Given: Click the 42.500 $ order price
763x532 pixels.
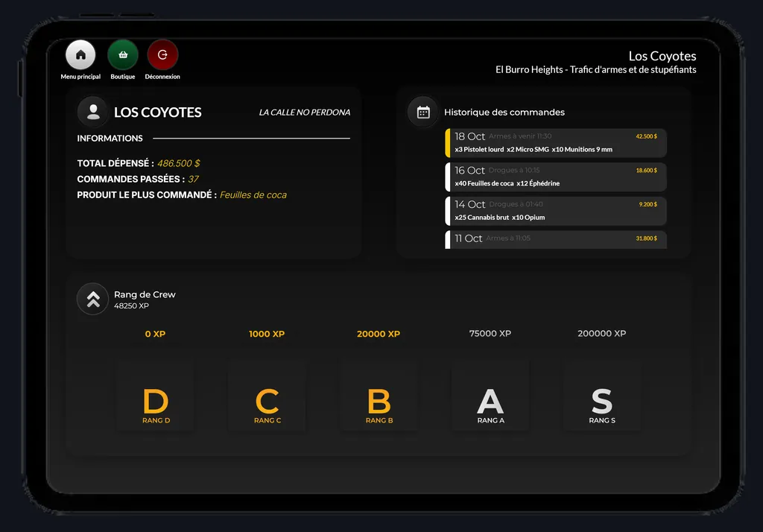Looking at the screenshot, I should [x=646, y=136].
